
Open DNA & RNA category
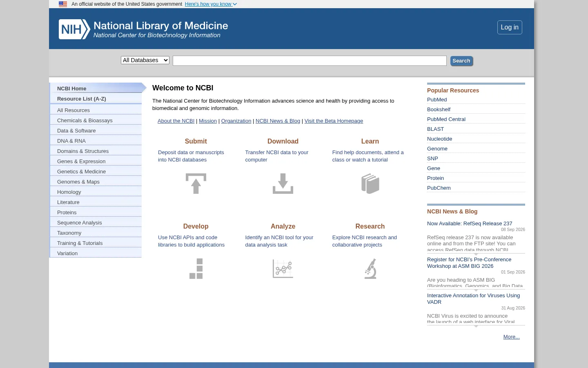coord(96,141)
